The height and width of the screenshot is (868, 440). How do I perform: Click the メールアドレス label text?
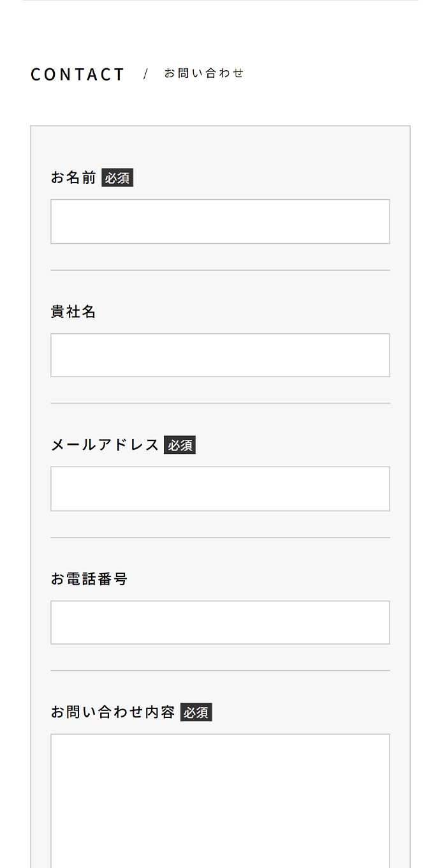[105, 445]
